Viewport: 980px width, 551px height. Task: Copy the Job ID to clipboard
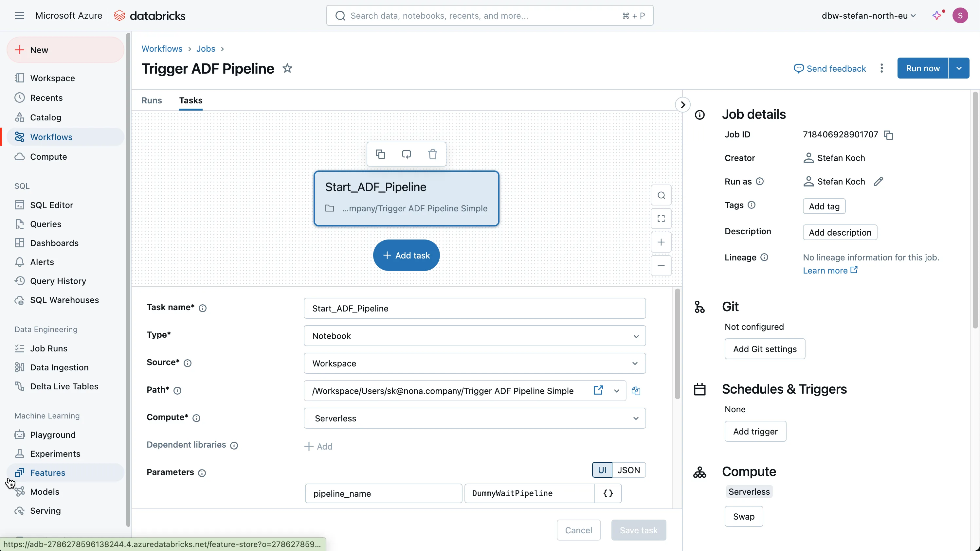888,135
